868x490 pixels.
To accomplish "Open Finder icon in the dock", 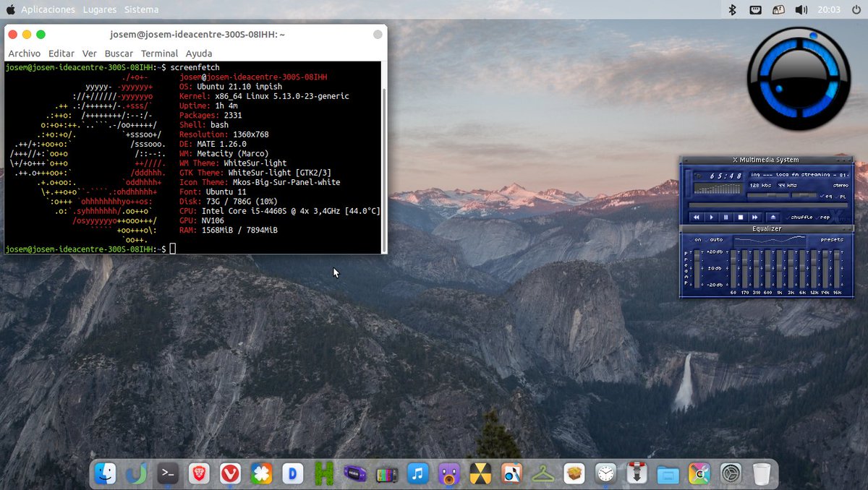I will (106, 474).
